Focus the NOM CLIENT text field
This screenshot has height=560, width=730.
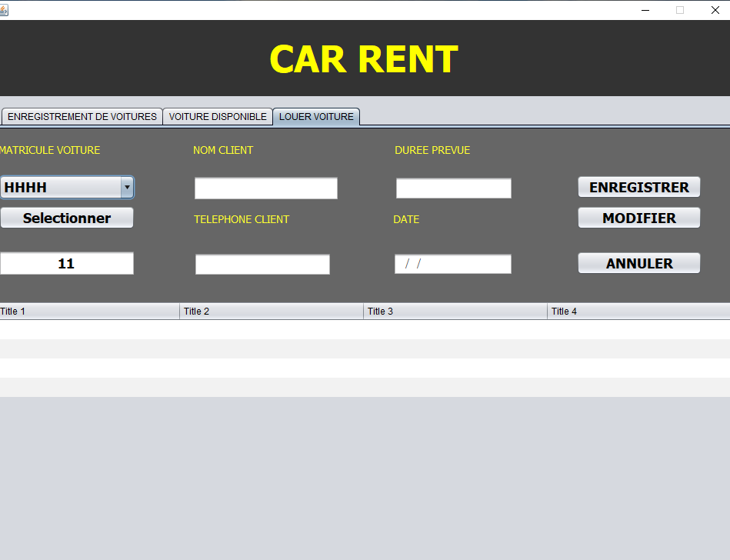pos(265,188)
